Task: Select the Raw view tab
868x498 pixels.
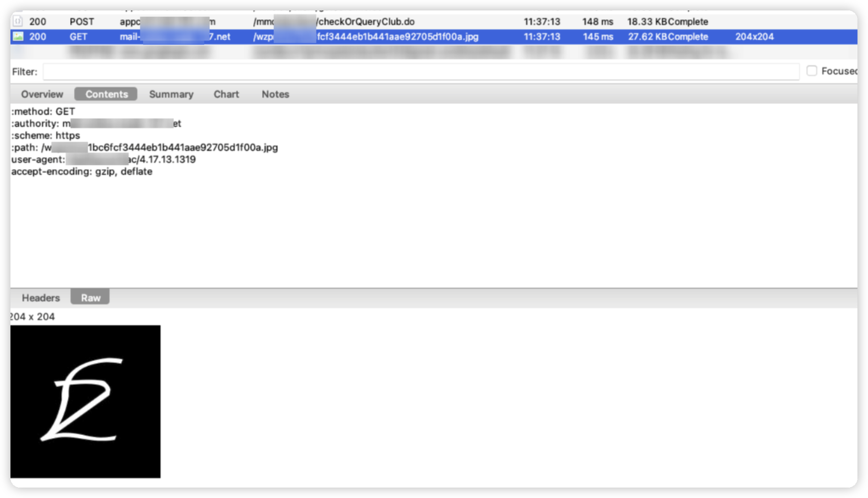Action: (90, 298)
